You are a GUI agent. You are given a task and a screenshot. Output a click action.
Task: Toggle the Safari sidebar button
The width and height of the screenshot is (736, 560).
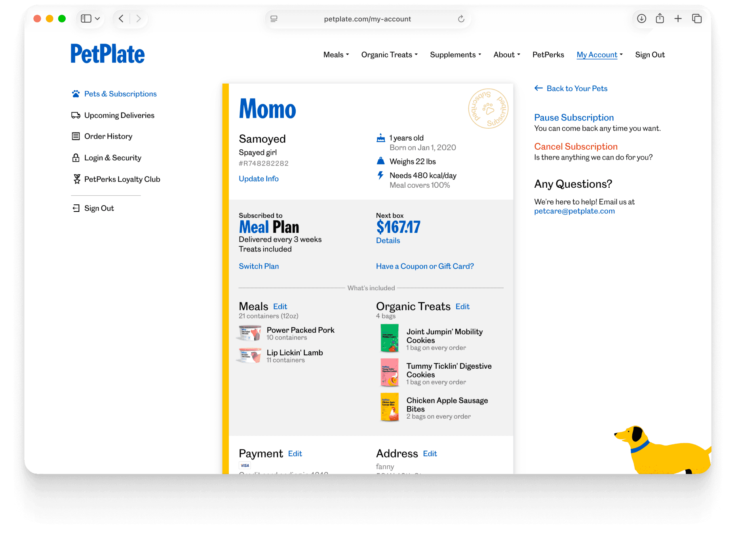86,19
